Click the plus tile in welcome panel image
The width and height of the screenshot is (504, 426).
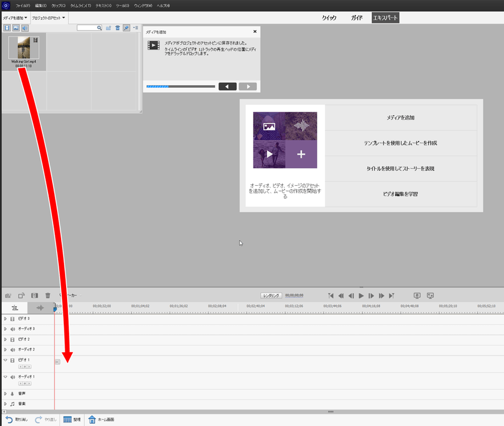[301, 154]
